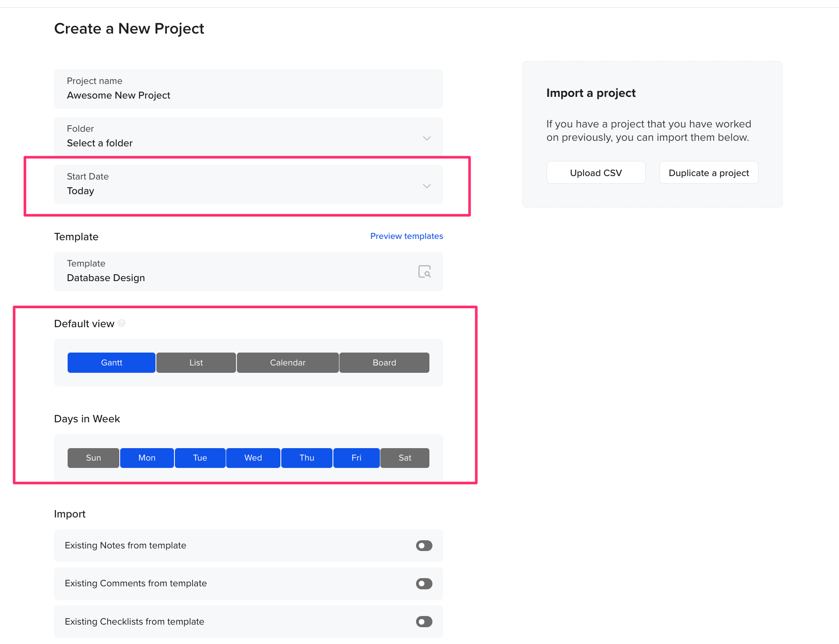This screenshot has height=644, width=839.
Task: Enable Sunday in Days in Week
Action: pos(93,458)
